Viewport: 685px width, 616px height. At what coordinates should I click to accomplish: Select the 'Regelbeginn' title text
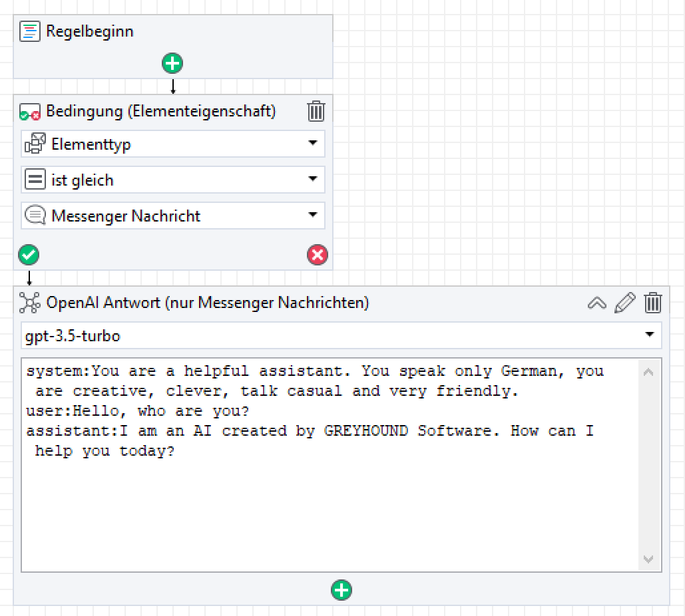tap(90, 31)
